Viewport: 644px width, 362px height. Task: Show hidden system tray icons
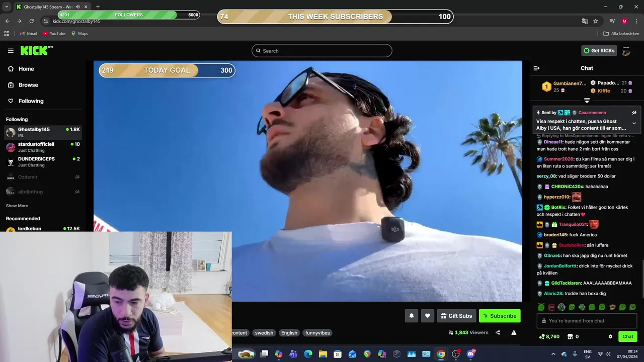[x=553, y=354]
